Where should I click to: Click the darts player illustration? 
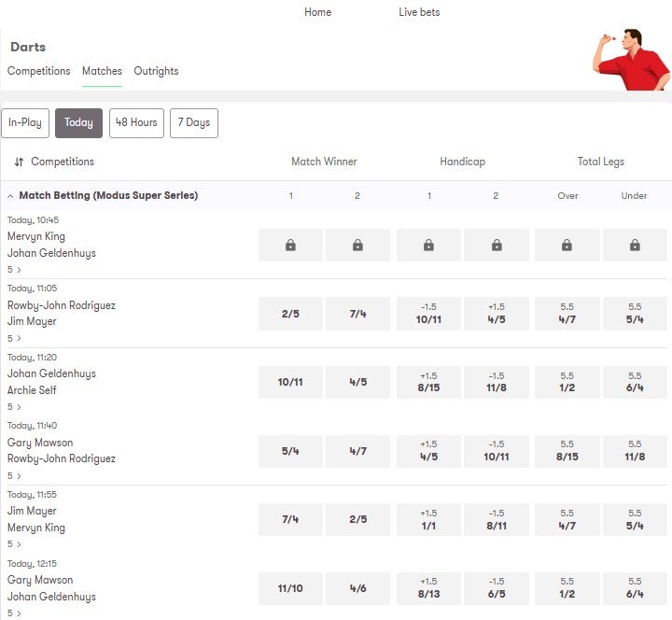631,59
